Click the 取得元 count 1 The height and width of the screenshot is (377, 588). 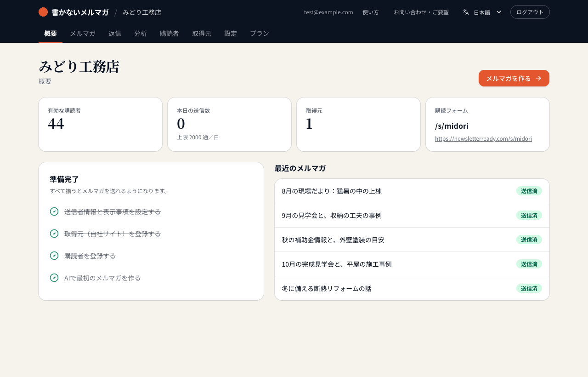(309, 124)
